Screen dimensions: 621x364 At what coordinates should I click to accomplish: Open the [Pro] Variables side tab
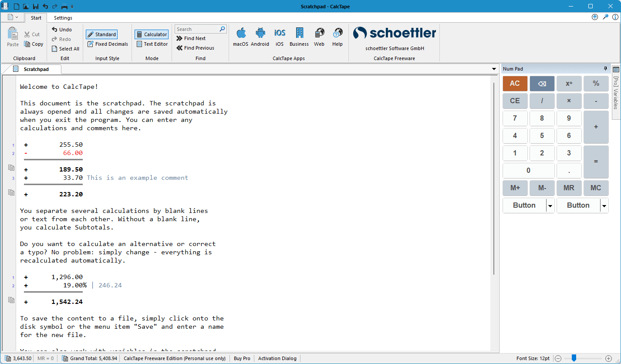pos(616,93)
